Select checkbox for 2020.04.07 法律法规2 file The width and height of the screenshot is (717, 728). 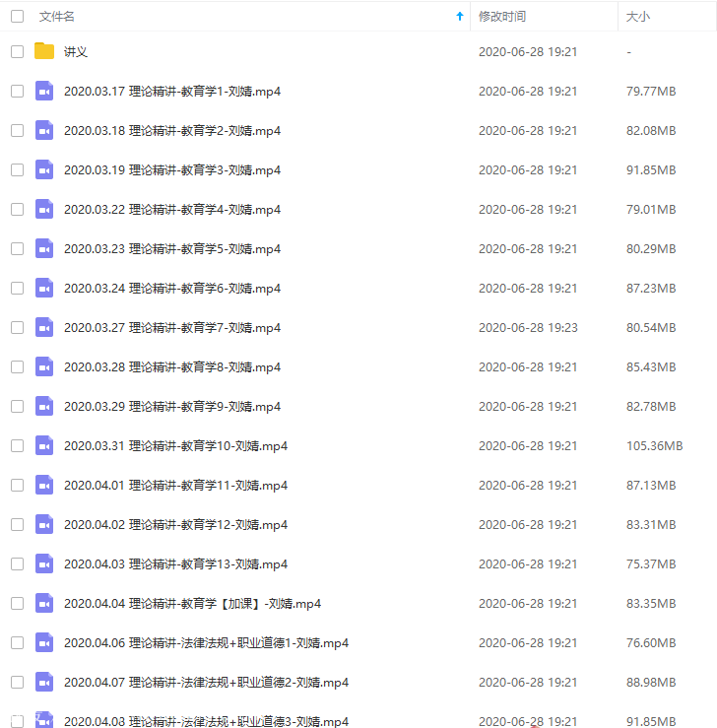(x=17, y=682)
